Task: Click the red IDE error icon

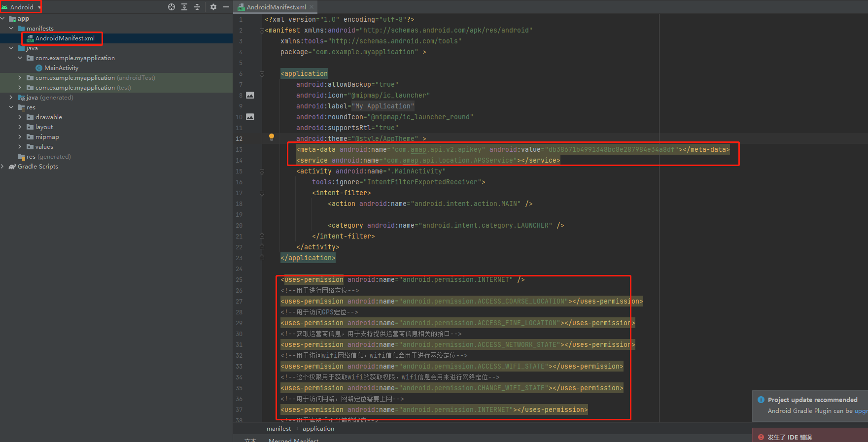Action: tap(761, 437)
